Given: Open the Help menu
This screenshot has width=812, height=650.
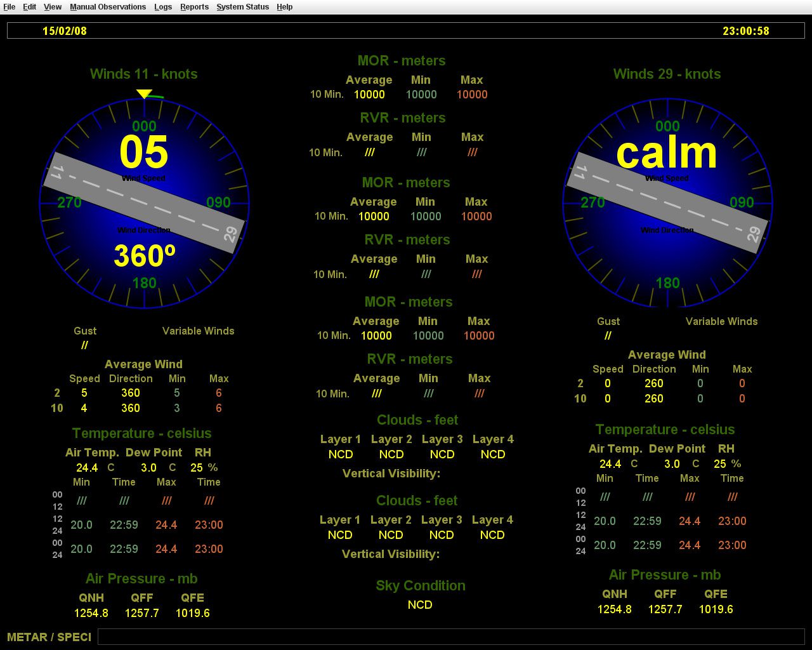Looking at the screenshot, I should (x=284, y=7).
